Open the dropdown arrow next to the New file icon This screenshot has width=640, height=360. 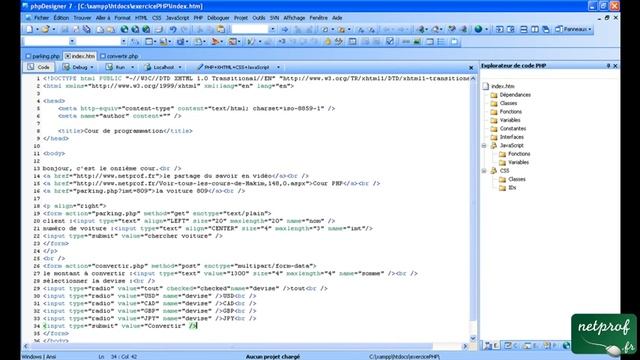[x=37, y=29]
